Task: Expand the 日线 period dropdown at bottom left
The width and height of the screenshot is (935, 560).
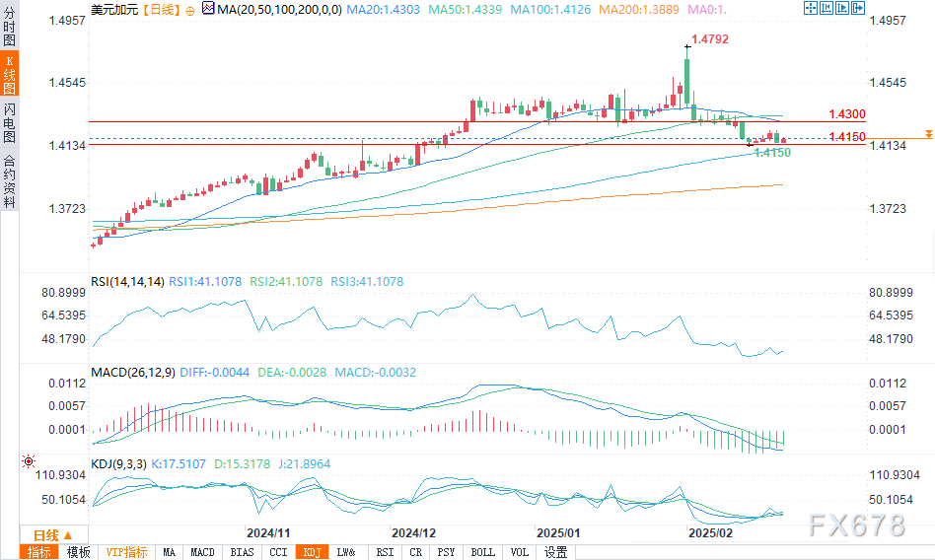Action: pos(37,531)
